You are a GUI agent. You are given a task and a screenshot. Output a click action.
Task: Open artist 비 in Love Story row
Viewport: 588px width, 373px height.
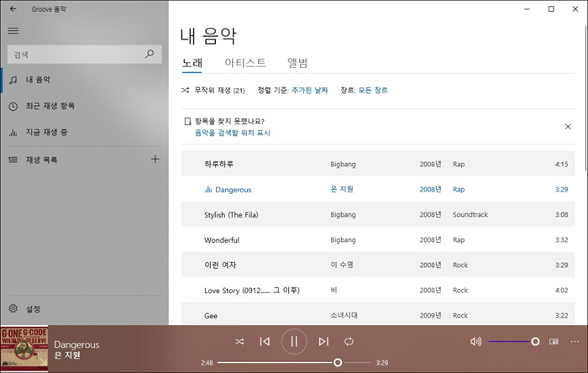[x=333, y=290]
